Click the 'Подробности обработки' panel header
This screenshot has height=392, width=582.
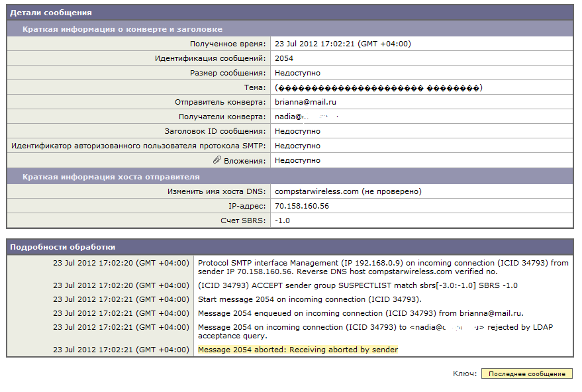click(x=290, y=247)
